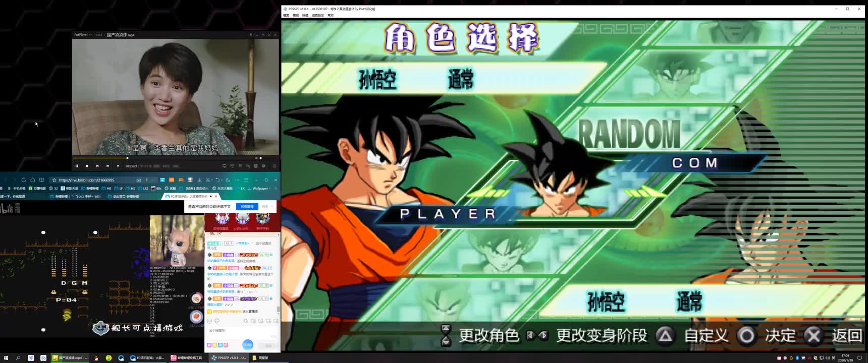Click PotPlayer pin-on-top icon
This screenshot has width=868, height=363.
point(251,35)
